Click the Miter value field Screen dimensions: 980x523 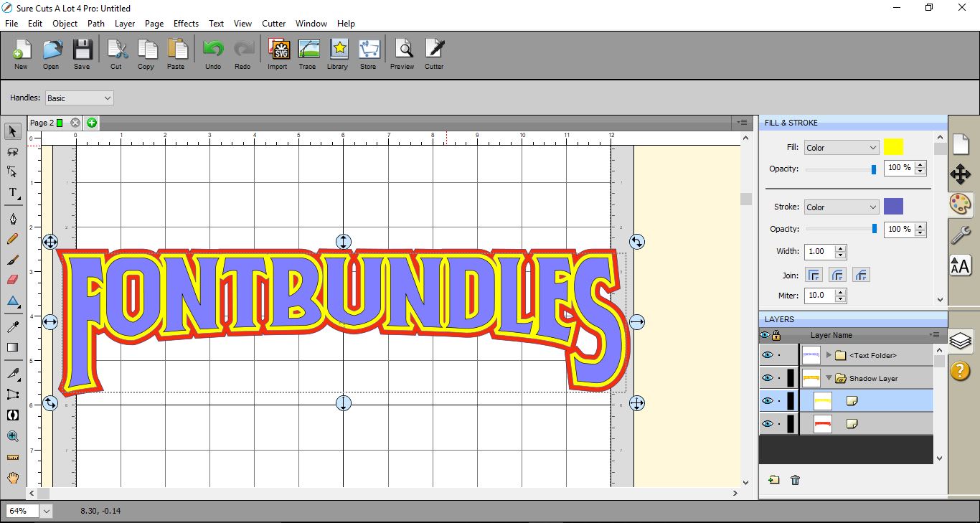pos(820,296)
